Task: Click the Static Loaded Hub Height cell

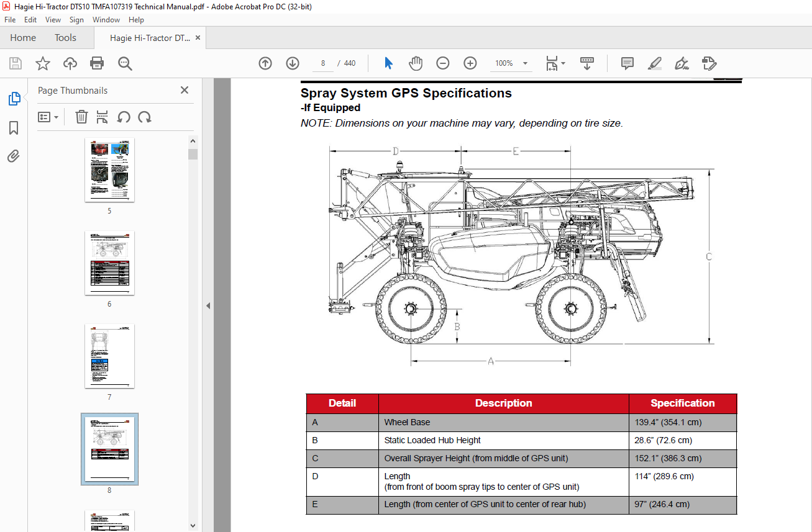Action: (503, 440)
